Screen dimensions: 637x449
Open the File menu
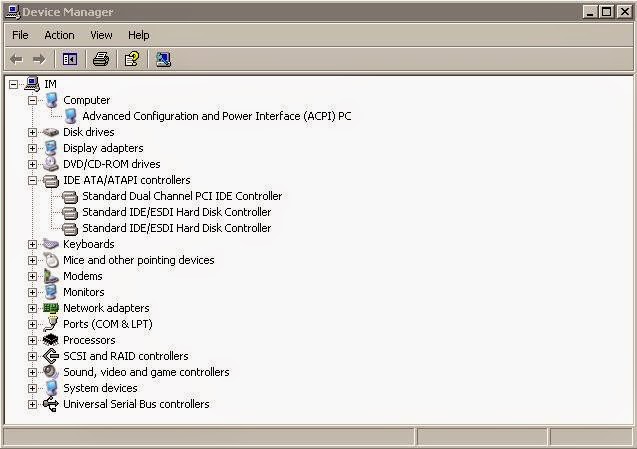pos(20,35)
